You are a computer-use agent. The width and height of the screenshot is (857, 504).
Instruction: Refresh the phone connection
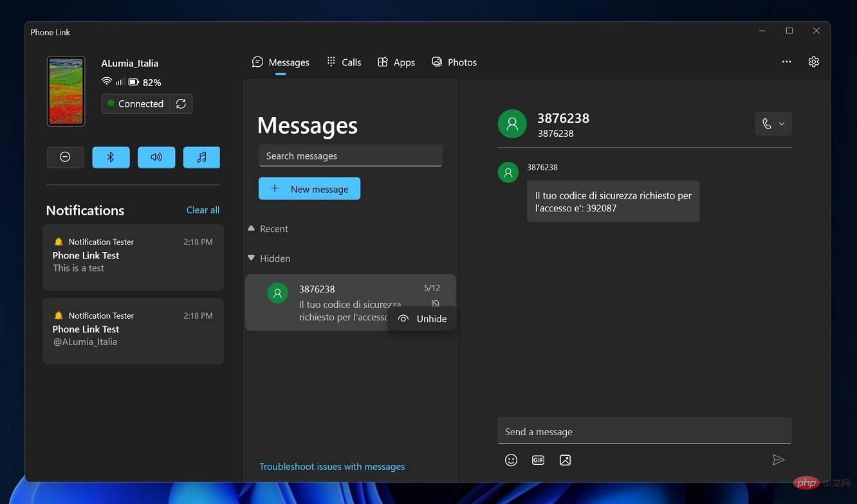[x=181, y=104]
